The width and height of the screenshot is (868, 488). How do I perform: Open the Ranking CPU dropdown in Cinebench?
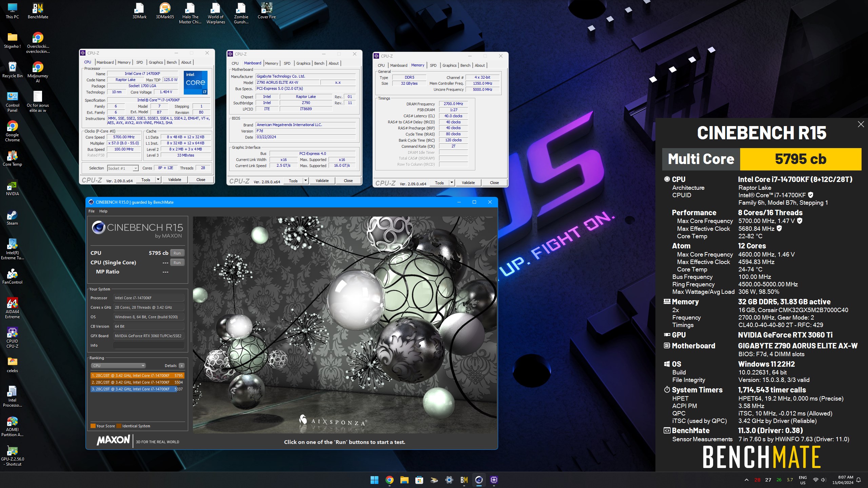[118, 366]
